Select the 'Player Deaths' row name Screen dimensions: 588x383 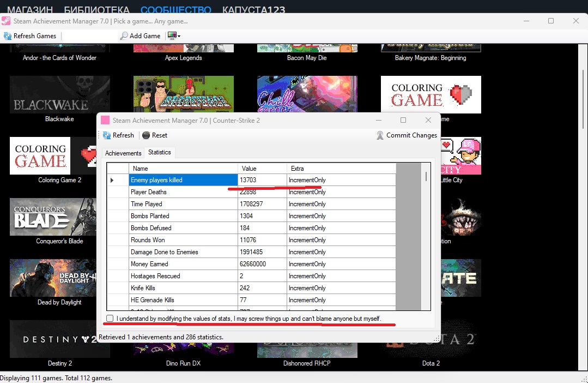pyautogui.click(x=183, y=192)
